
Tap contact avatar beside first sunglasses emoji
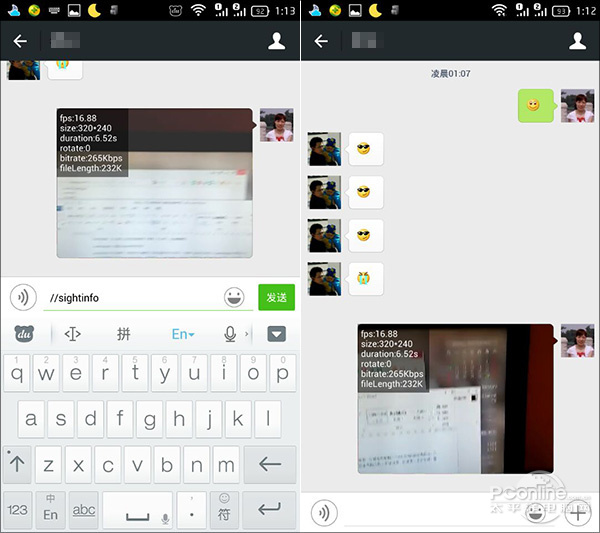pos(324,149)
